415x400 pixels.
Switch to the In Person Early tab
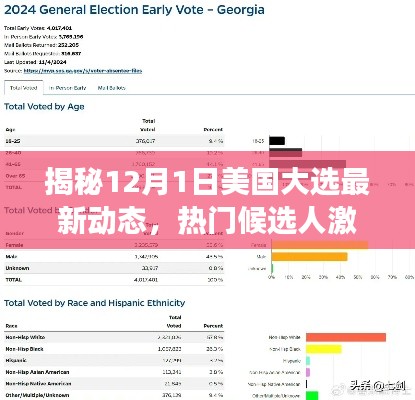[67, 88]
